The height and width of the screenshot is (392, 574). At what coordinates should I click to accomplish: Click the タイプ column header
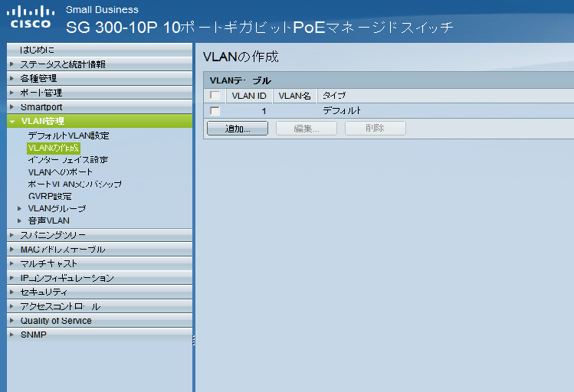334,96
